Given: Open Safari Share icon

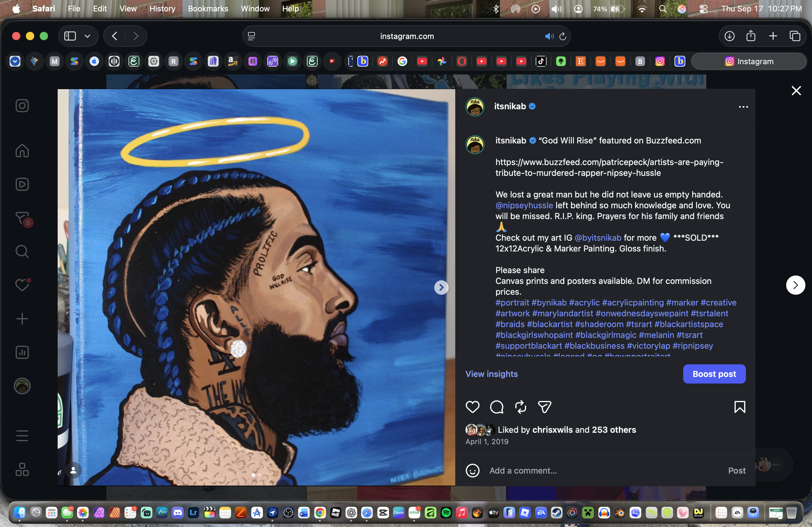Looking at the screenshot, I should (x=750, y=36).
